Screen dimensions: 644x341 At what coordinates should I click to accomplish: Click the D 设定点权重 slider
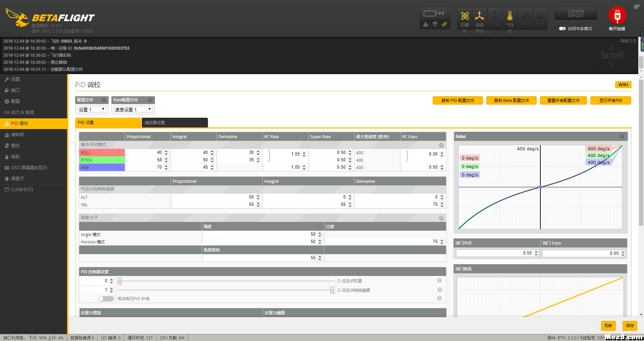tap(226, 281)
